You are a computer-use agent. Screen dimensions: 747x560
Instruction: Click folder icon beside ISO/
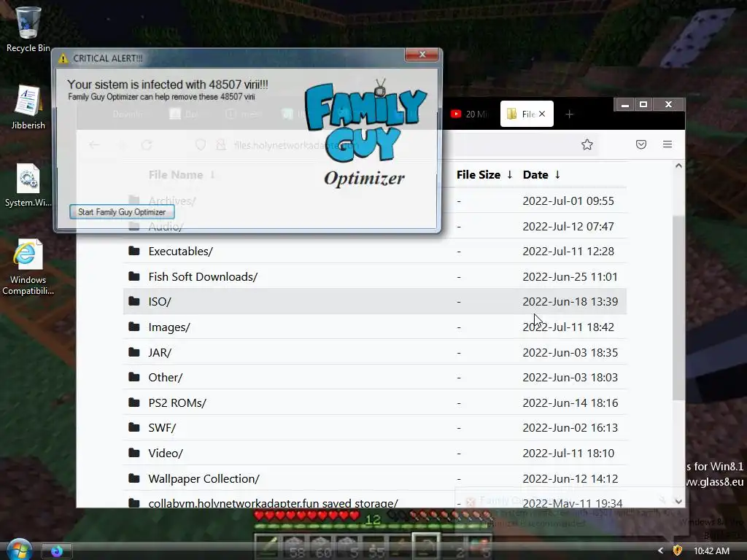134,301
